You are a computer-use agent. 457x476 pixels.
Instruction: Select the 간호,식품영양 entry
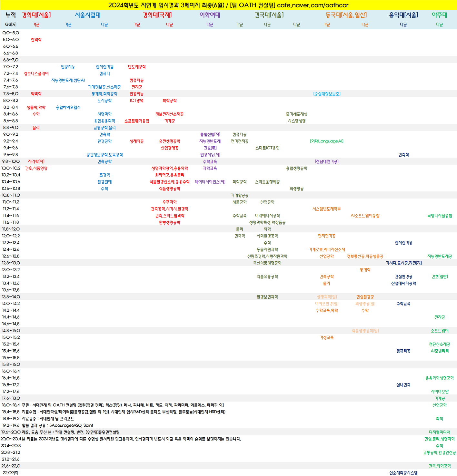[x=36, y=168]
